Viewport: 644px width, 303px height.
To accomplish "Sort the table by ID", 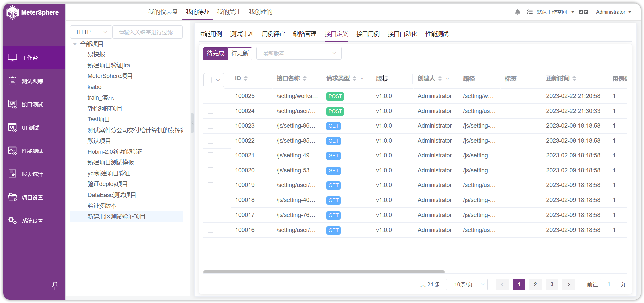I will (x=246, y=78).
